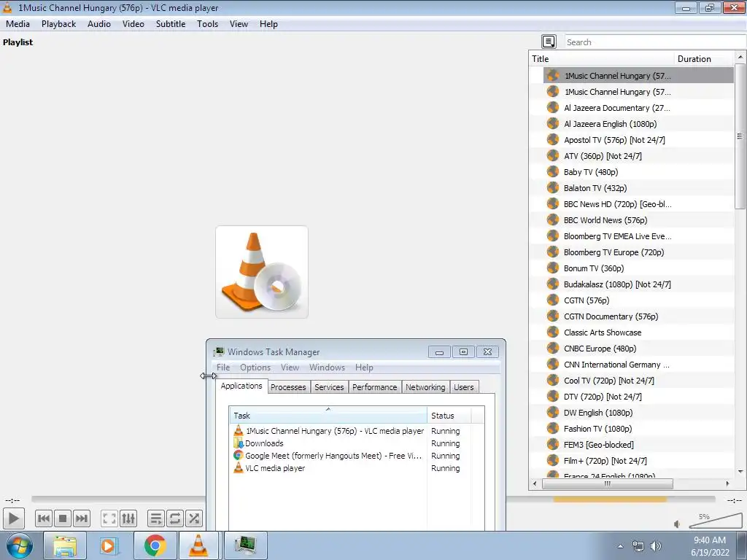The image size is (747, 560).
Task: Open VLC's Help menu
Action: pyautogui.click(x=268, y=24)
